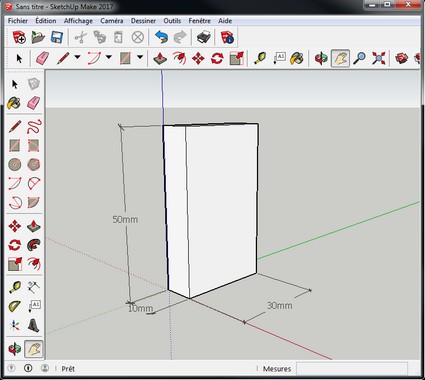Open the Caméra menu
425x380 pixels.
coord(112,21)
